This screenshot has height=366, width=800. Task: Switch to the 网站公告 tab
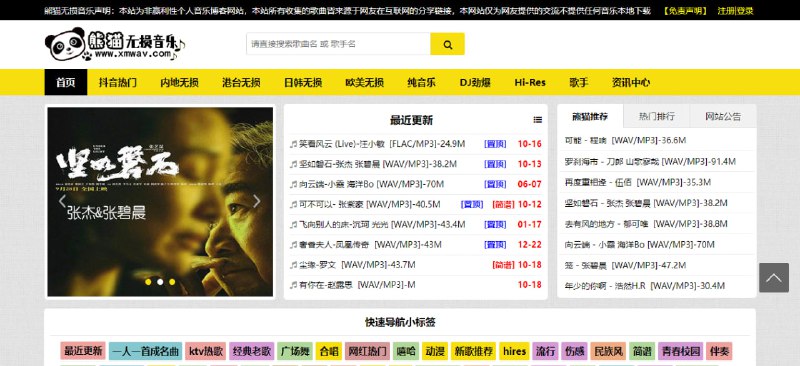[x=723, y=116]
